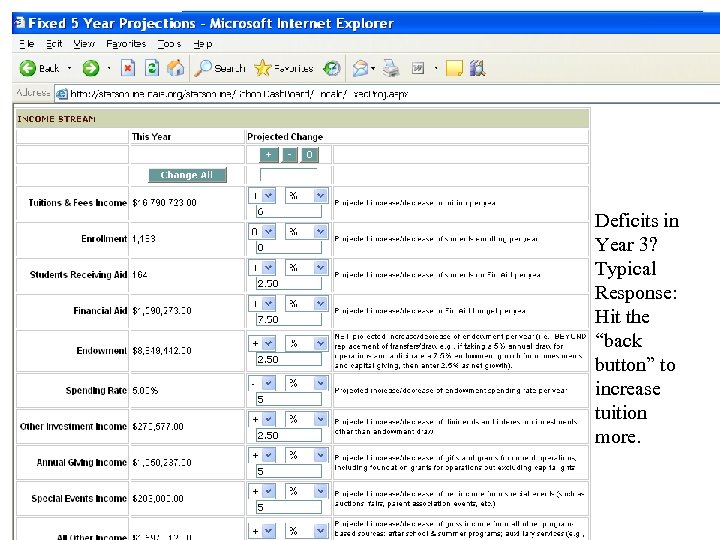Click the browser address URL field
This screenshot has height=540, width=720.
tap(386, 94)
